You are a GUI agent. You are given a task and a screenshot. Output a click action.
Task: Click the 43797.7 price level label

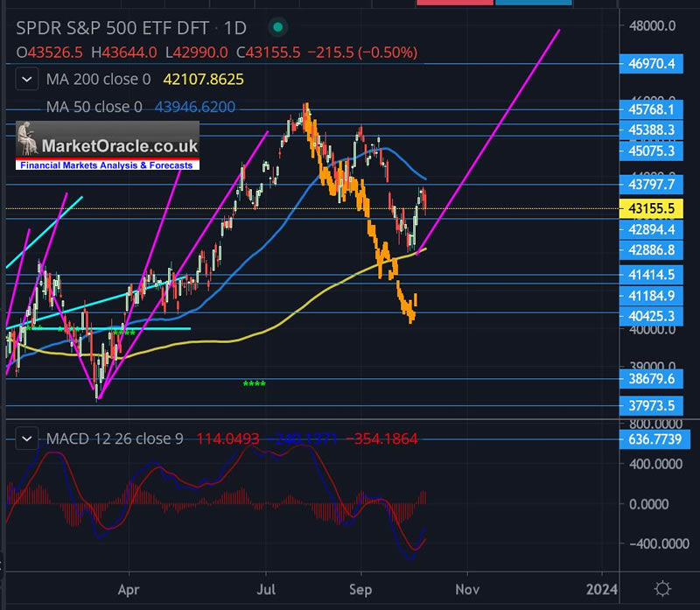point(651,184)
